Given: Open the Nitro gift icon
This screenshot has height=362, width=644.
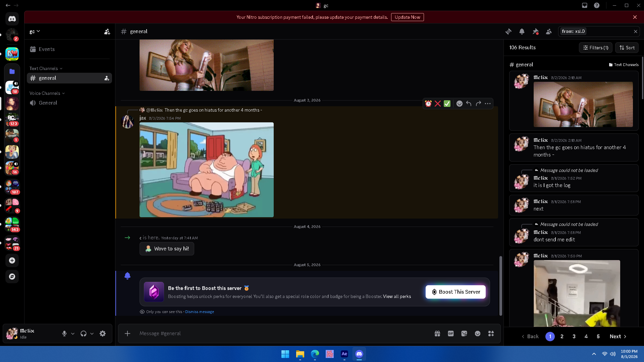Looking at the screenshot, I should click(437, 334).
